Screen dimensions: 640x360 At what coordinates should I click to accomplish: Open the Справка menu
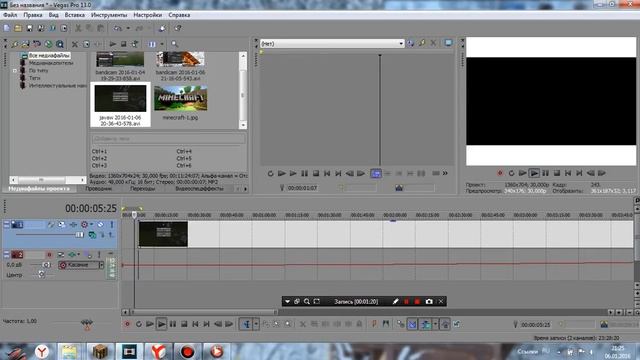(x=179, y=15)
